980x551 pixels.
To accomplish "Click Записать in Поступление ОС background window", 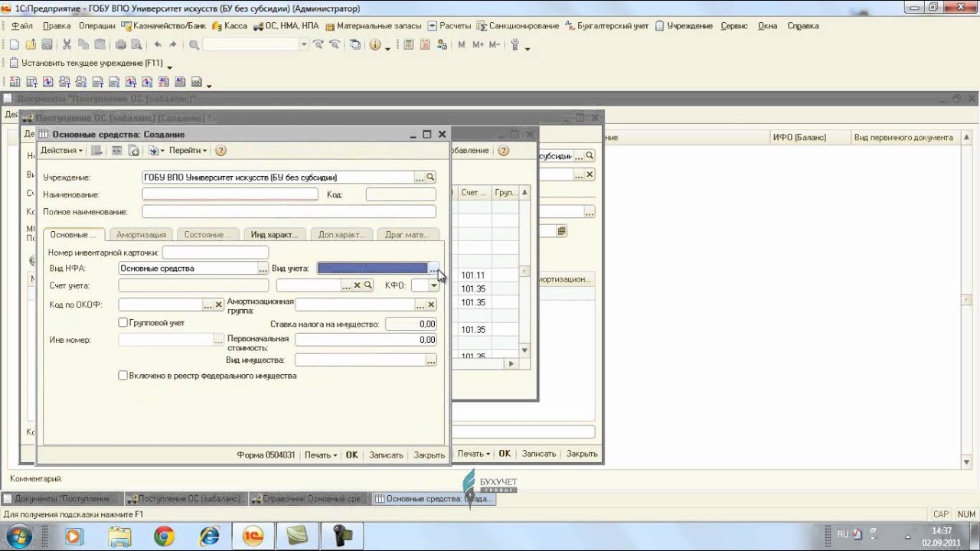I will [539, 454].
